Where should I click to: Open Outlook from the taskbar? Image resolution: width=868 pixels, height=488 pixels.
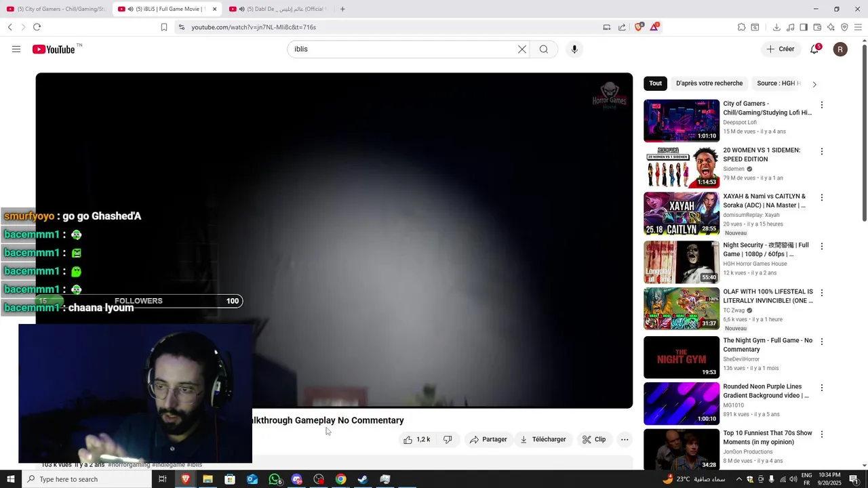252,479
